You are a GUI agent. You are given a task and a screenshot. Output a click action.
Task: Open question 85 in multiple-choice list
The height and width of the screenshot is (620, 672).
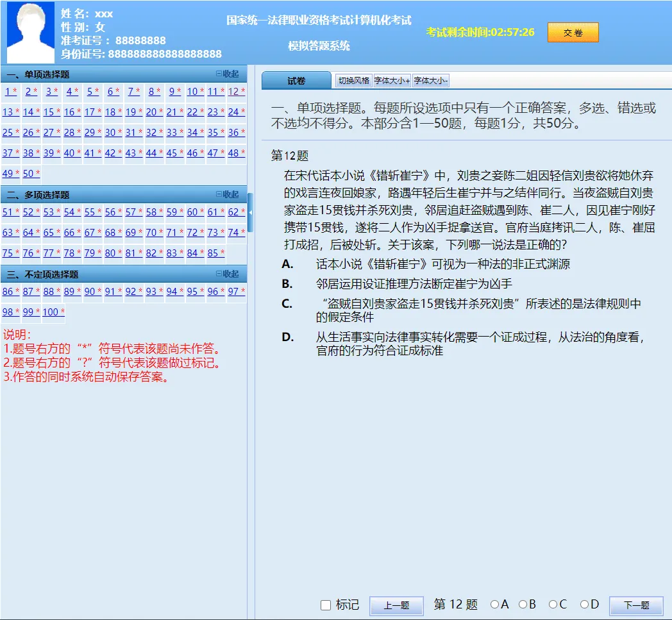(213, 253)
